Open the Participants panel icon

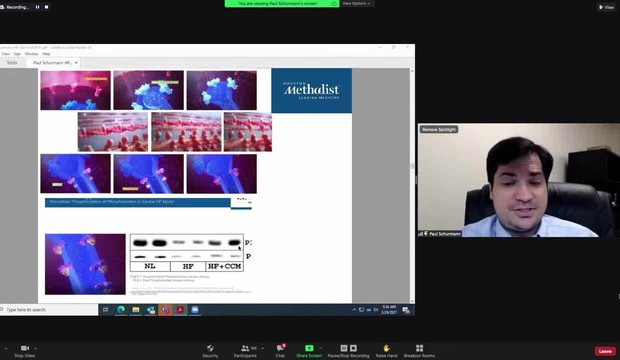pyautogui.click(x=245, y=348)
